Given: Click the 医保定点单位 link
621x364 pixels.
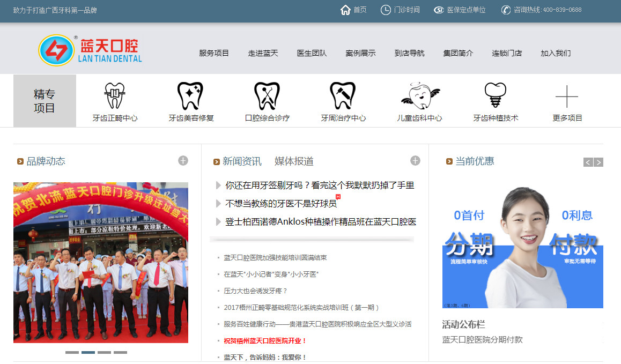Looking at the screenshot, I should (x=466, y=10).
